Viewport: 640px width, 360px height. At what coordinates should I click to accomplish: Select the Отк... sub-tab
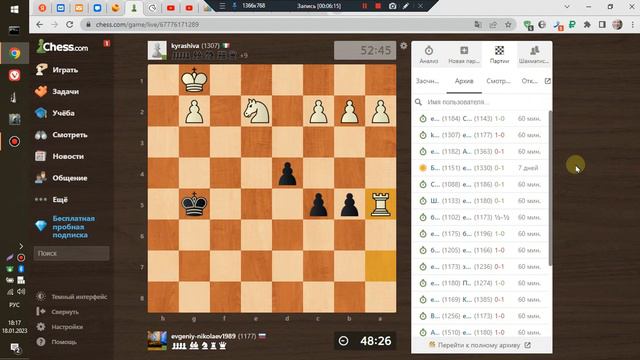[x=529, y=81]
